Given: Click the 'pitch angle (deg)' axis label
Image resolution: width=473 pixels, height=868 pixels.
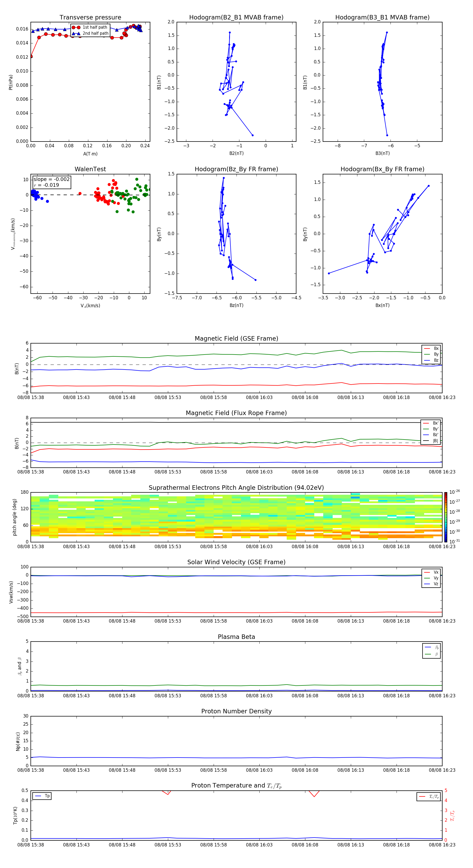Looking at the screenshot, I should [x=14, y=517].
